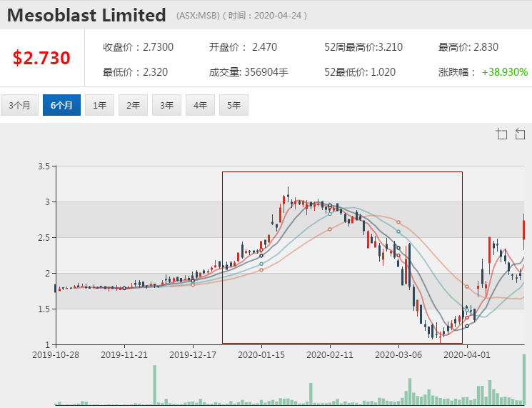Click the tallest volume bar near 2019-12

(x=155, y=385)
